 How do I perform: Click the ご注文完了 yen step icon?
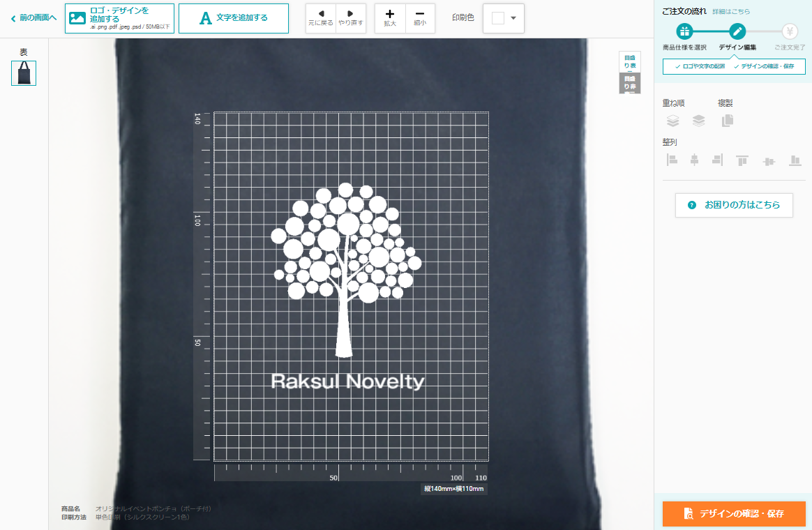click(790, 31)
